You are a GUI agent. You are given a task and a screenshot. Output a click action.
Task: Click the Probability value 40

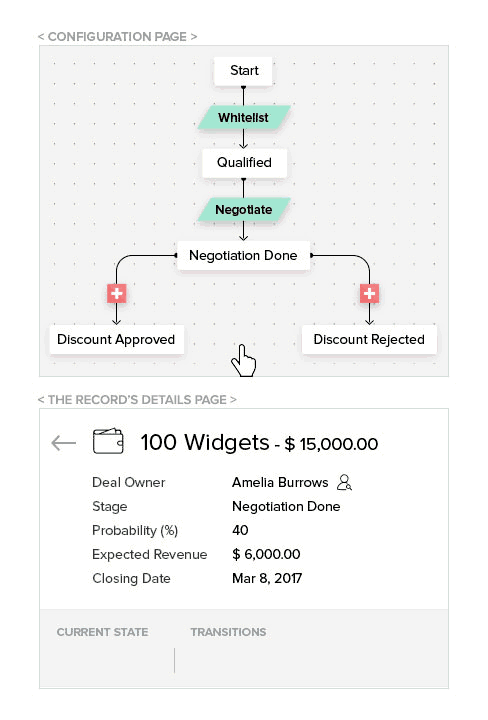(240, 530)
